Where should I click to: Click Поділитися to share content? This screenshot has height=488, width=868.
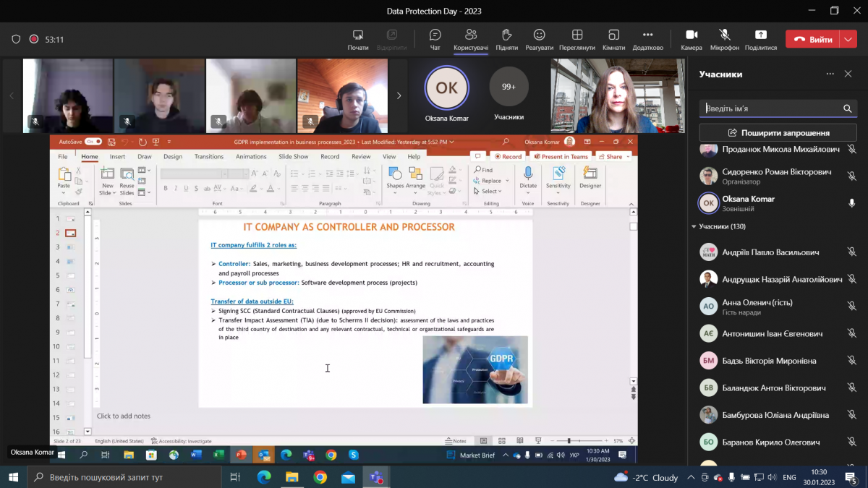coord(761,39)
